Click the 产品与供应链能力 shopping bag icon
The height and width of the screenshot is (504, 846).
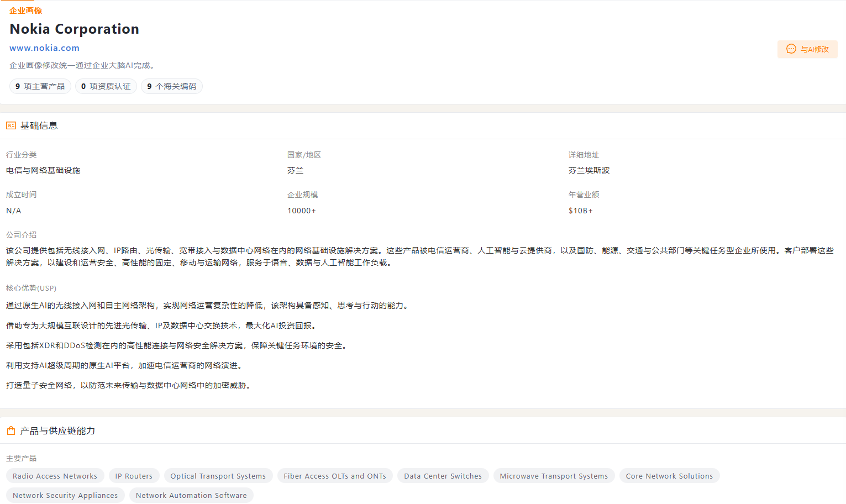[x=11, y=431]
